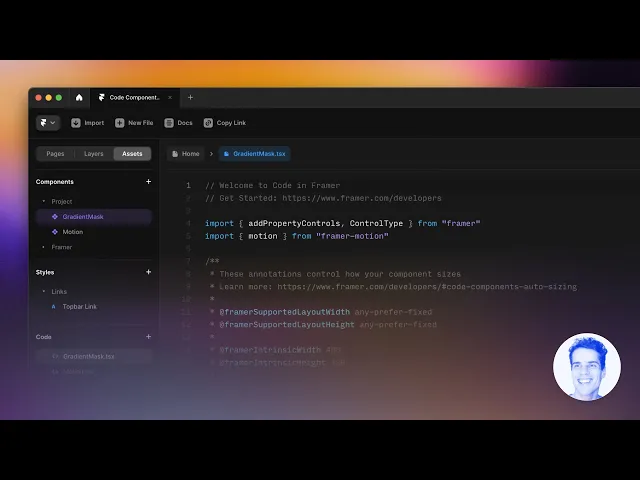This screenshot has width=640, height=480.
Task: Click the "framer-motion" string on line 5
Action: coord(352,236)
